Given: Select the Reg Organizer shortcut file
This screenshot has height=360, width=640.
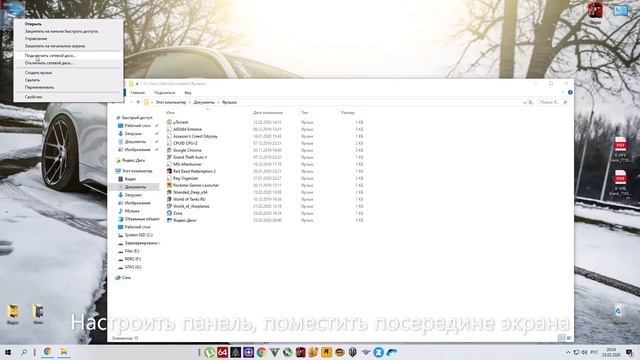Looking at the screenshot, I should [x=182, y=178].
